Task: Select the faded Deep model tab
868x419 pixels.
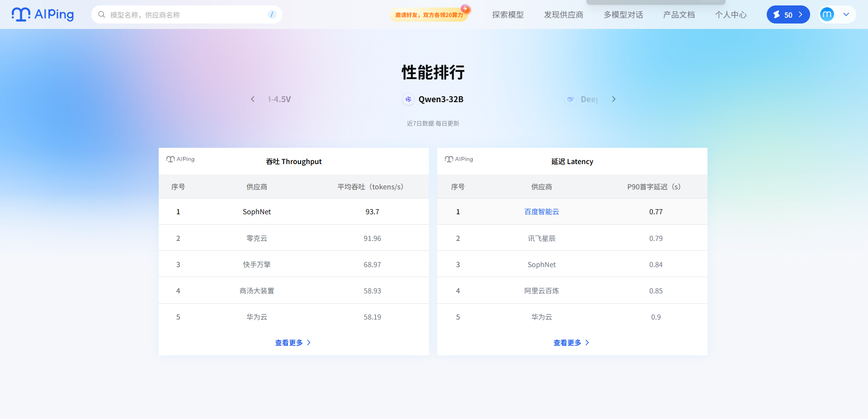Action: (x=582, y=99)
